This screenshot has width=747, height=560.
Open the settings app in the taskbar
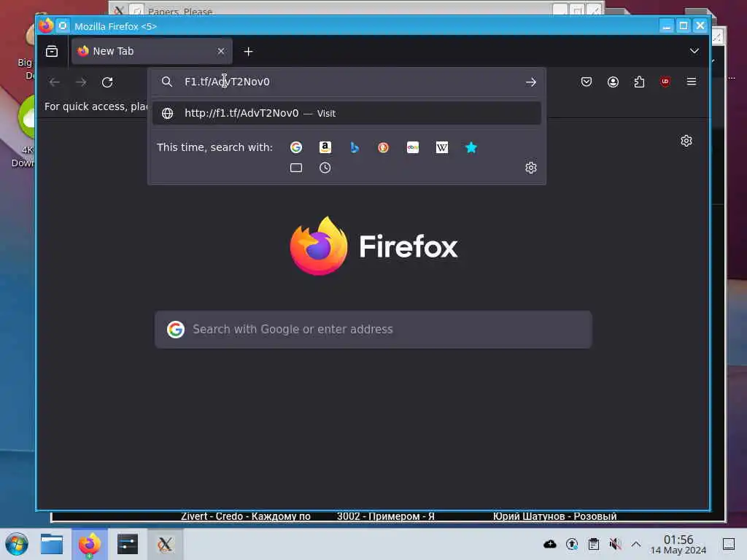coord(127,544)
